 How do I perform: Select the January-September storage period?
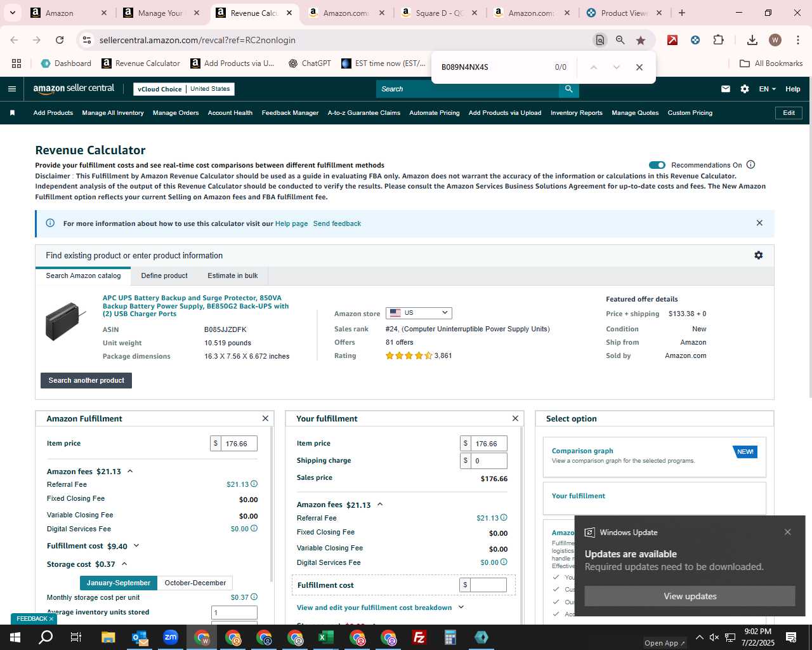tap(119, 583)
